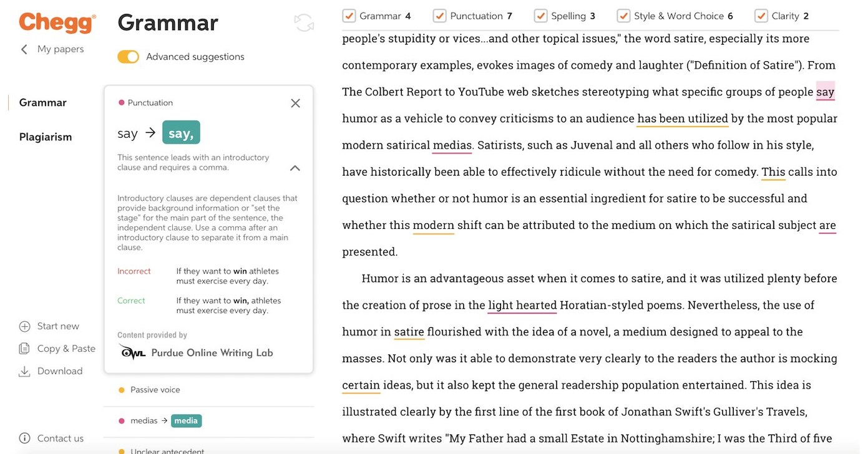Click Download link
Image resolution: width=868 pixels, height=454 pixels.
[60, 371]
